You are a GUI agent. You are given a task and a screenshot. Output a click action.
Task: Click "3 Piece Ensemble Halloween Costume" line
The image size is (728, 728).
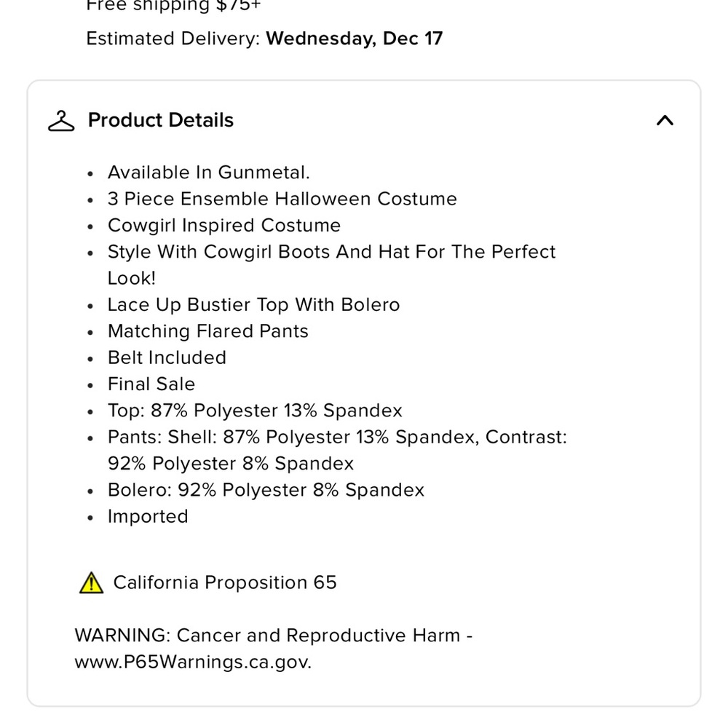point(282,199)
